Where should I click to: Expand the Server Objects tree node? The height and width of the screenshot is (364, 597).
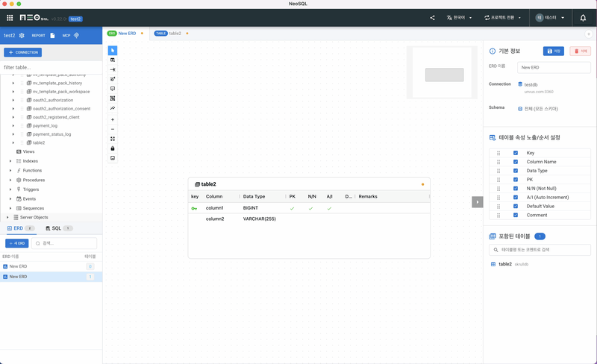coord(7,217)
